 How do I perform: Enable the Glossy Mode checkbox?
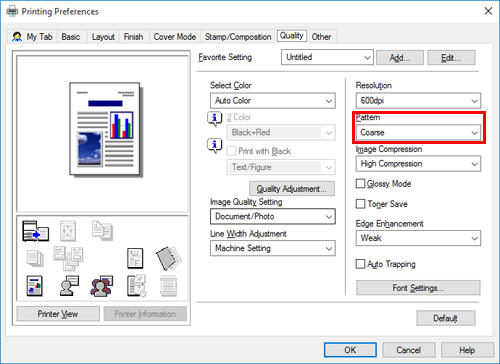[360, 184]
